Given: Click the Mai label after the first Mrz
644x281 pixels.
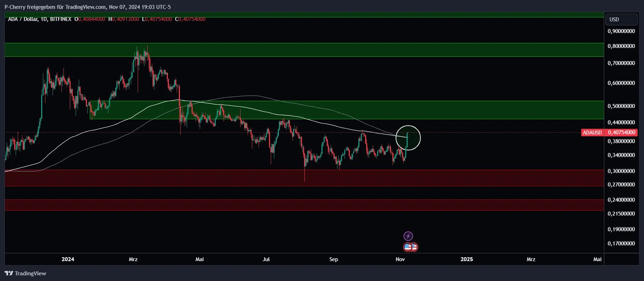Looking at the screenshot, I should [x=200, y=259].
